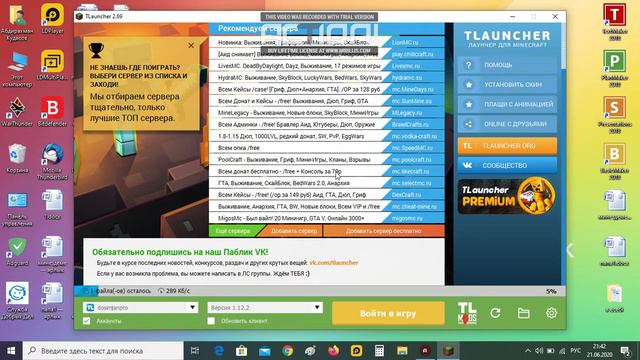Select the red T TextMaker desktop icon
This screenshot has height=360, width=640.
tap(615, 22)
